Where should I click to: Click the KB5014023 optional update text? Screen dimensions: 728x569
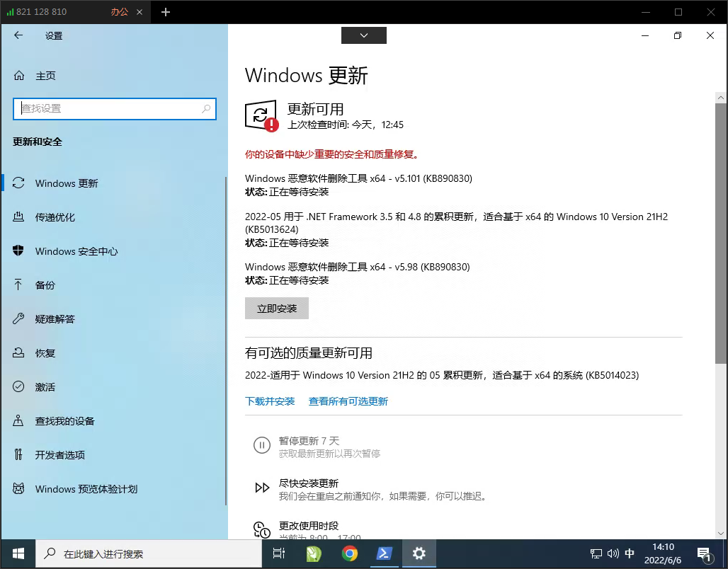coord(442,375)
